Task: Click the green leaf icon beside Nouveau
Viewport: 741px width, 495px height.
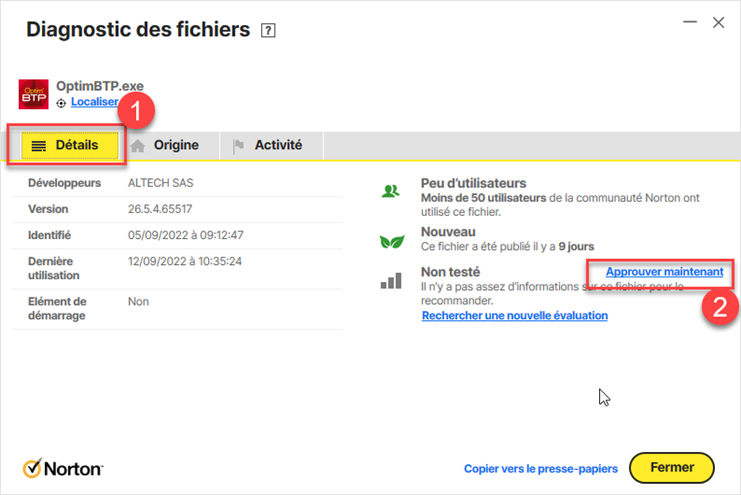Action: (x=390, y=240)
